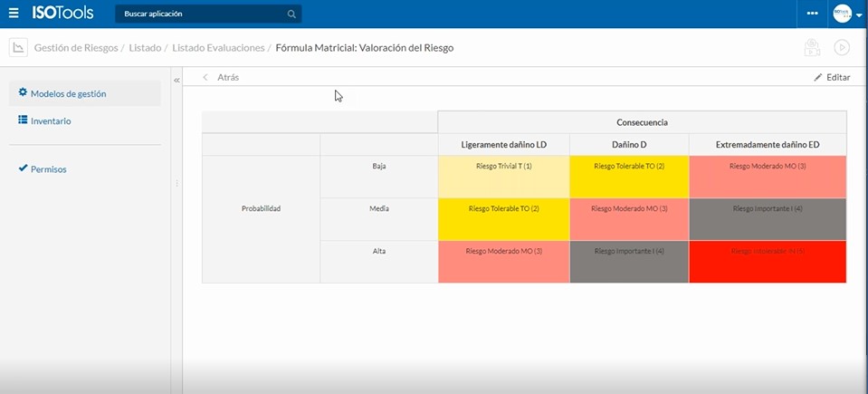Open Permisos in the sidebar

(x=48, y=168)
